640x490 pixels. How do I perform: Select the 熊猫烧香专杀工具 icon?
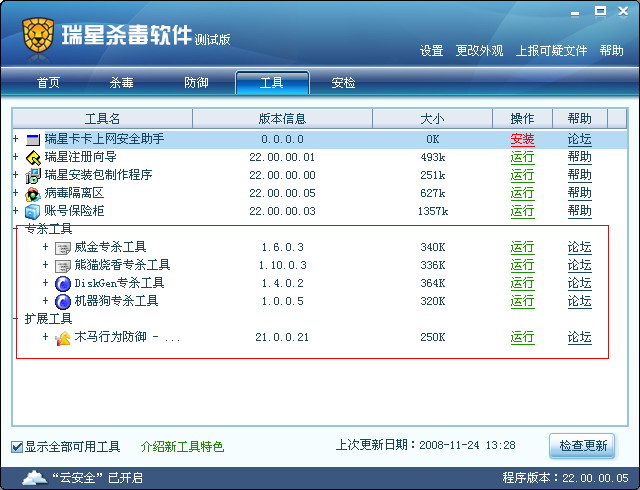pyautogui.click(x=62, y=266)
